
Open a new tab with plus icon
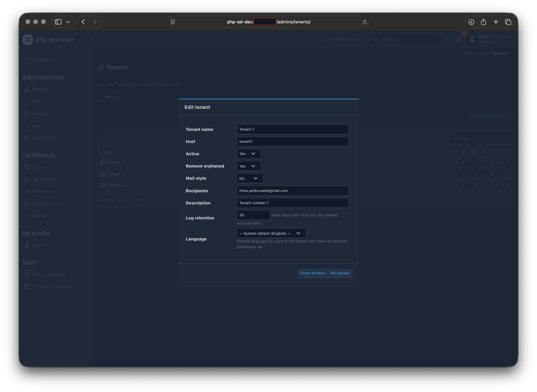[496, 22]
